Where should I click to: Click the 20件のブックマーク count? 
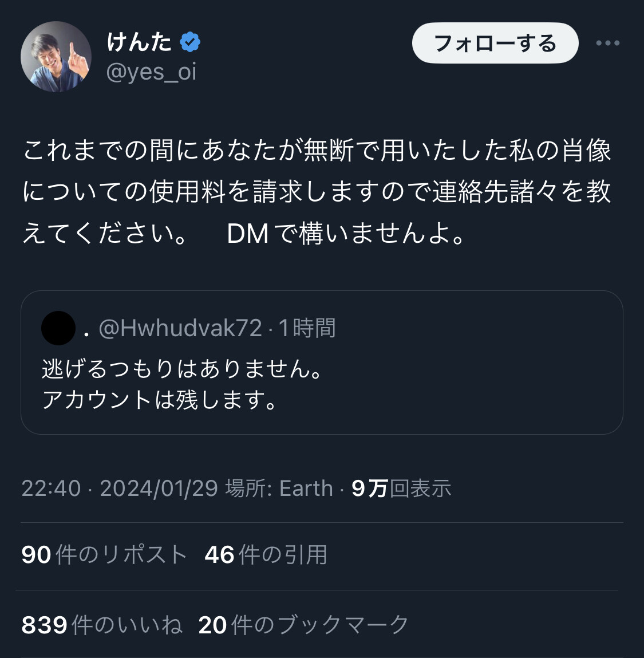303,625
